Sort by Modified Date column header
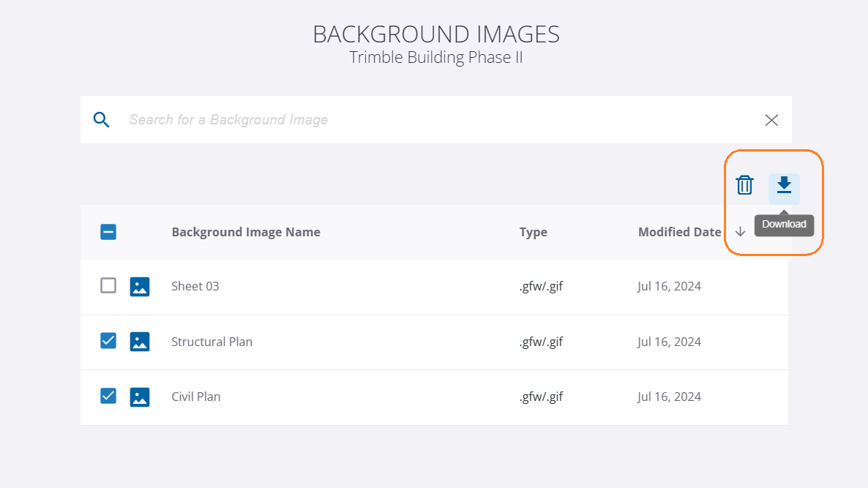 [679, 232]
